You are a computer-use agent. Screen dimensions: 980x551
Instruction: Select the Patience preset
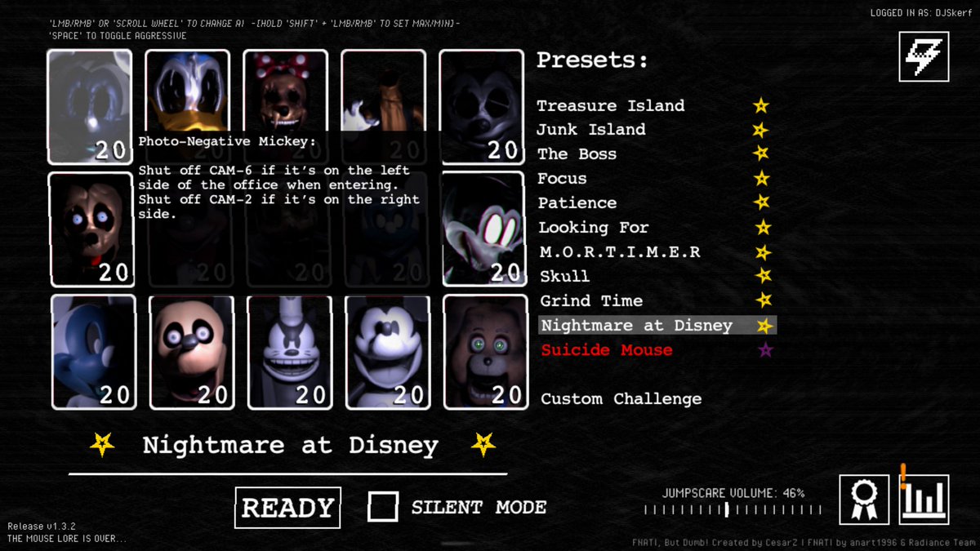[x=577, y=202]
